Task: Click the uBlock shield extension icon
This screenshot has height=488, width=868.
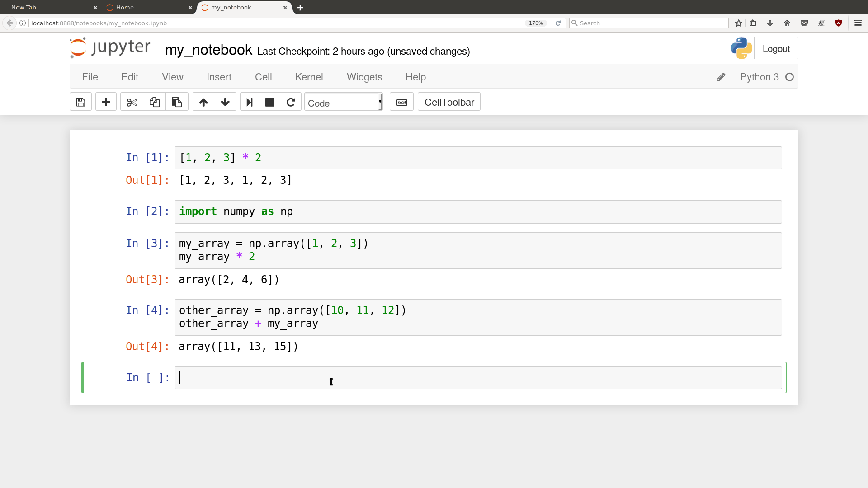Action: click(x=839, y=23)
